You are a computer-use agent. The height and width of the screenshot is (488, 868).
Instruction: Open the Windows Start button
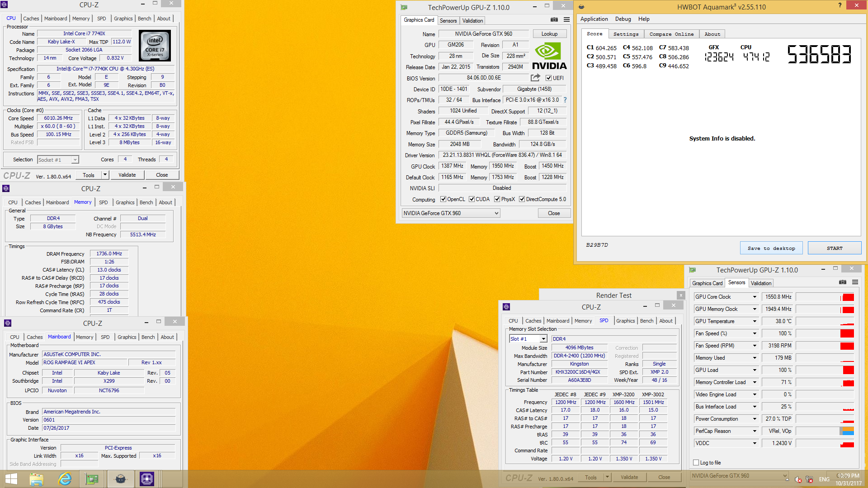click(x=11, y=479)
